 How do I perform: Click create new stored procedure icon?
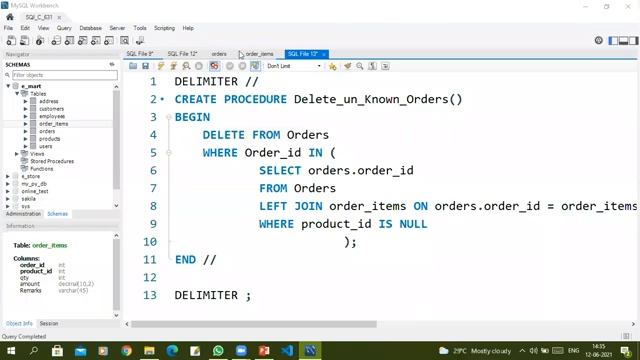click(96, 40)
